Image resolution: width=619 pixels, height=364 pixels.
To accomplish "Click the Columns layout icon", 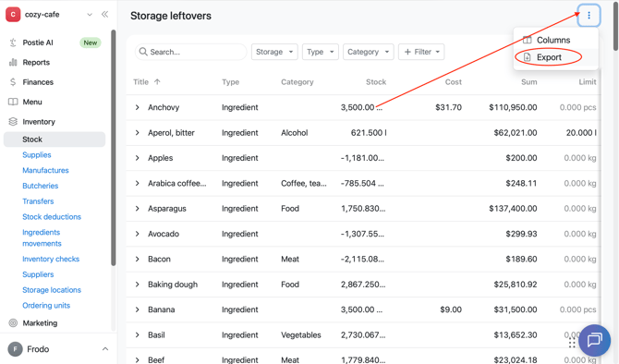I will coord(527,40).
